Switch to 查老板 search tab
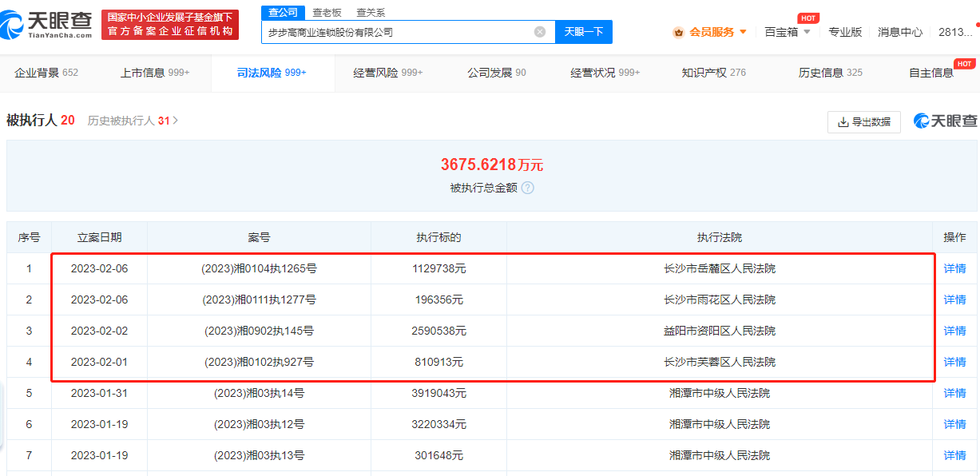This screenshot has height=476, width=980. coord(327,12)
